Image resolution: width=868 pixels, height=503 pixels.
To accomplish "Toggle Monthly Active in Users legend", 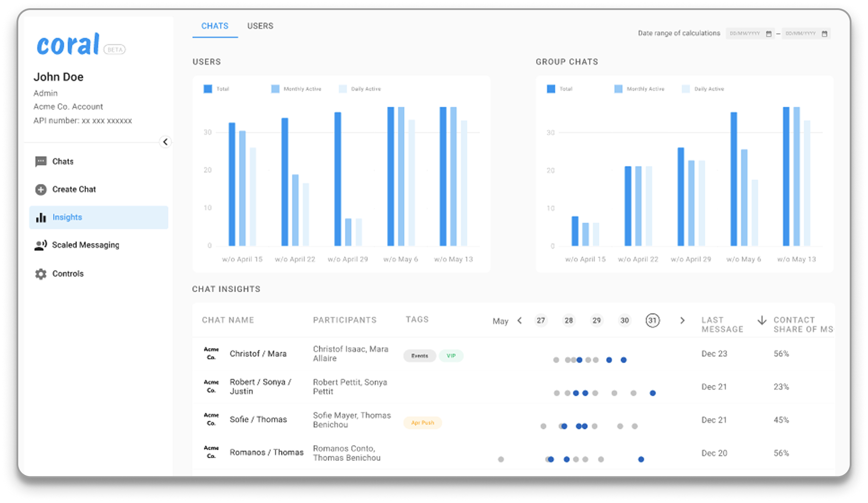I will pyautogui.click(x=275, y=89).
